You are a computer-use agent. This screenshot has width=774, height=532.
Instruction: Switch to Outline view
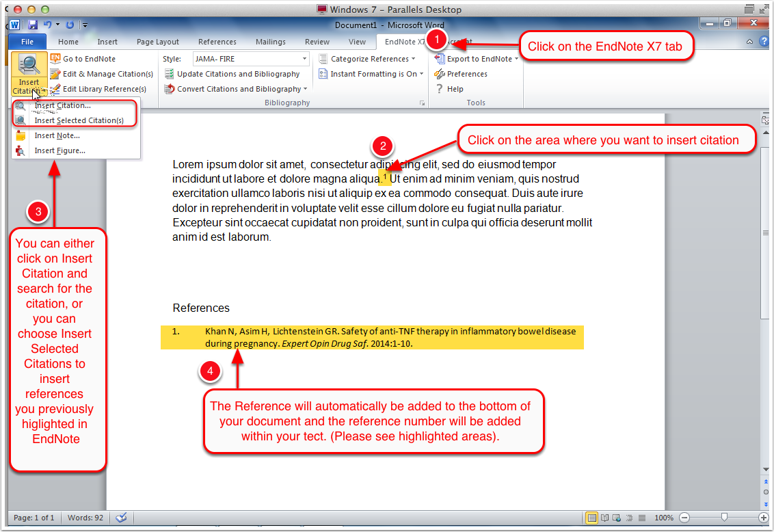pos(629,518)
